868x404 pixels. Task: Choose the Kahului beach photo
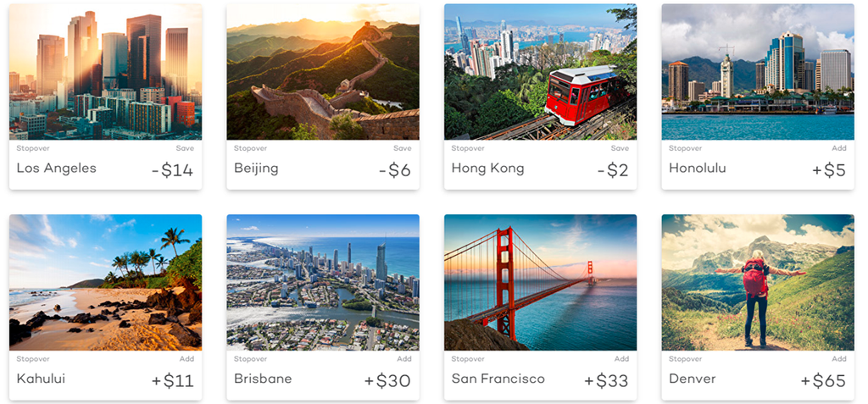point(105,282)
